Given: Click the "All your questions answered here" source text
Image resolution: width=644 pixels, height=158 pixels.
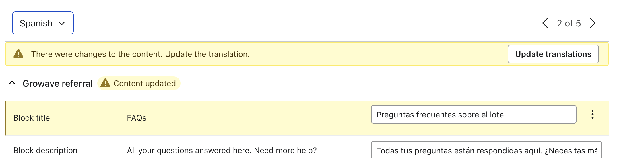Looking at the screenshot, I should pyautogui.click(x=222, y=150).
